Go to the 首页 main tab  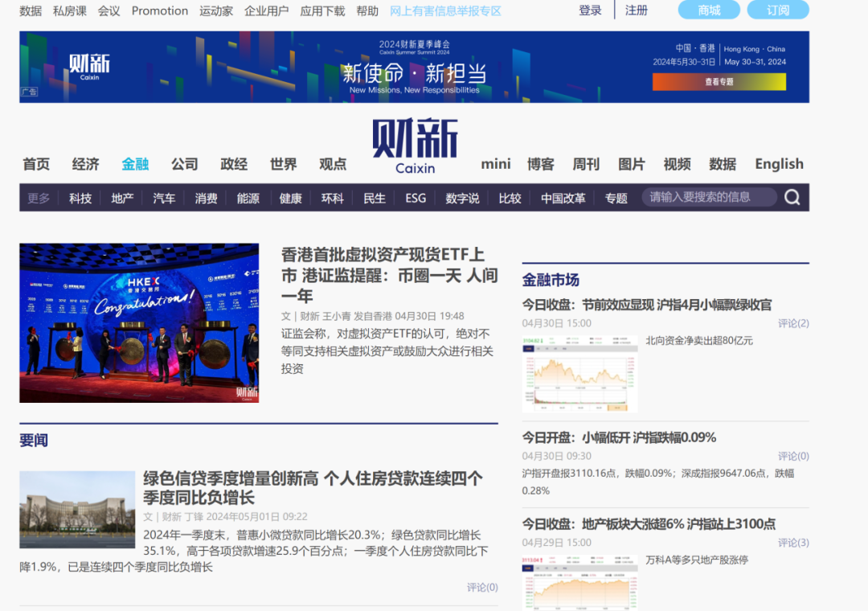point(36,164)
